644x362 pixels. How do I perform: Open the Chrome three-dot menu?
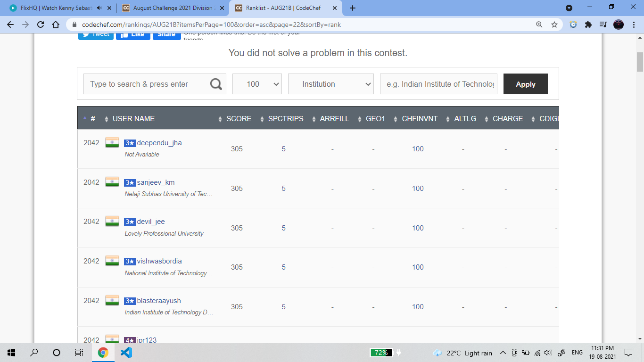(634, 25)
